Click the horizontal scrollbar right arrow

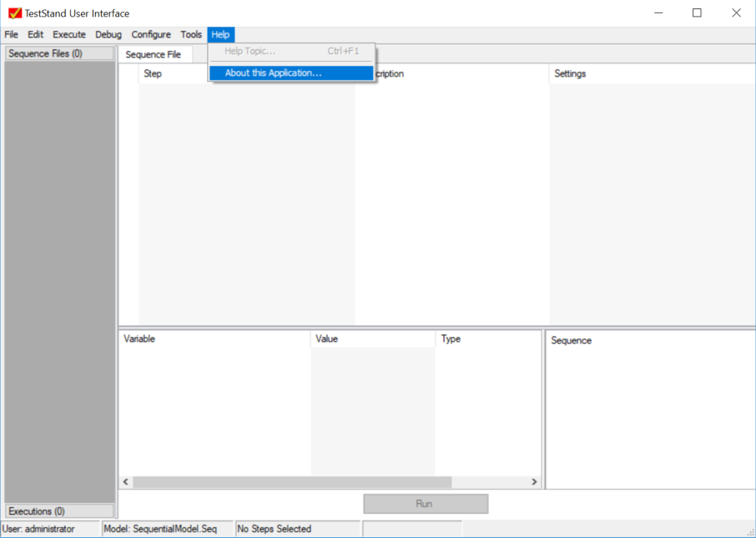pos(534,481)
